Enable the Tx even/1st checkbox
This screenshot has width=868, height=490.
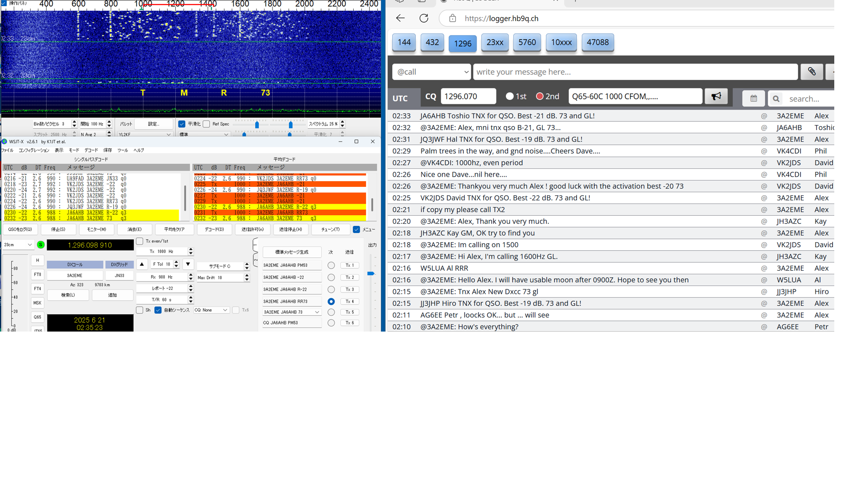tap(140, 241)
